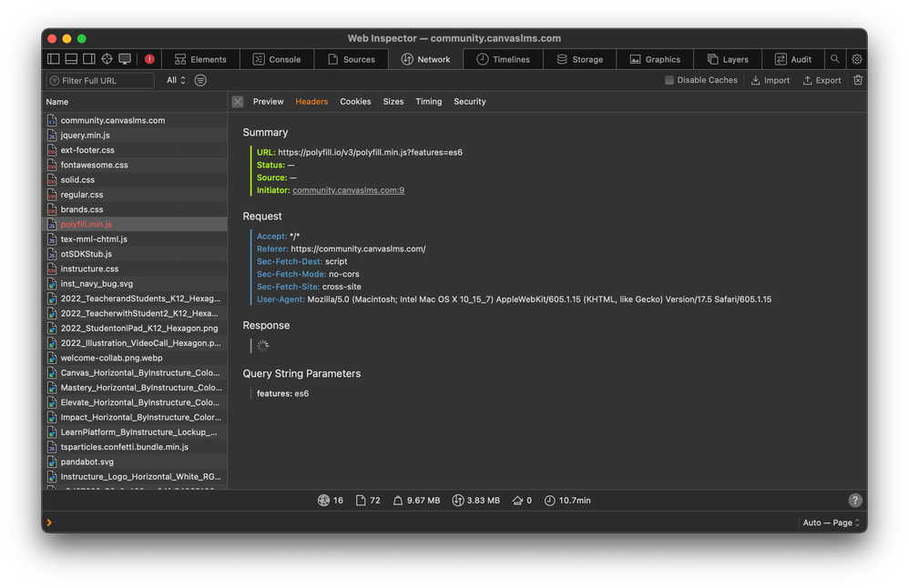The width and height of the screenshot is (909, 588).
Task: Follow the community.canvaslms.com:9 initiator link
Action: point(348,190)
